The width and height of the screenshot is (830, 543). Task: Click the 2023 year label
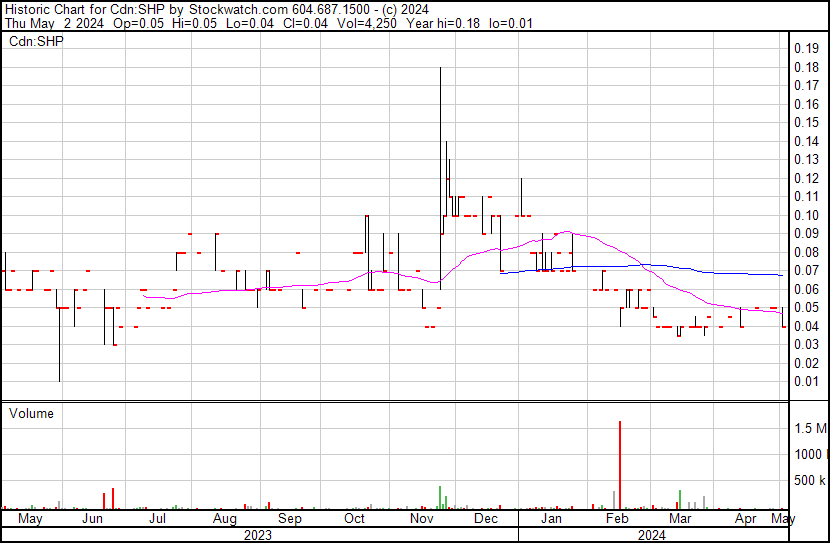point(257,535)
